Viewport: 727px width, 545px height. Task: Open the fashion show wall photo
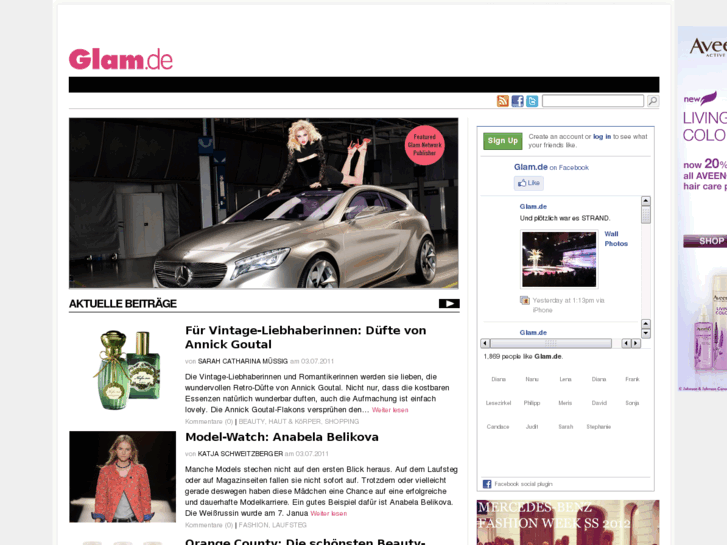coord(559,259)
